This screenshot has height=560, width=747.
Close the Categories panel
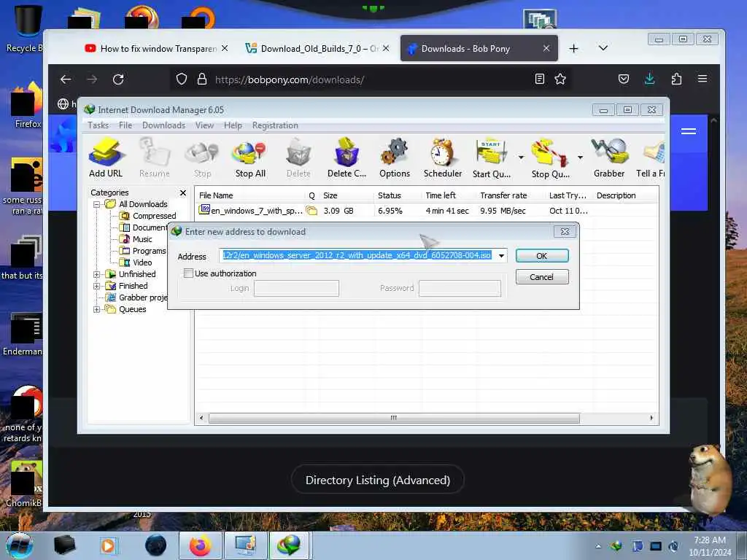click(x=182, y=192)
